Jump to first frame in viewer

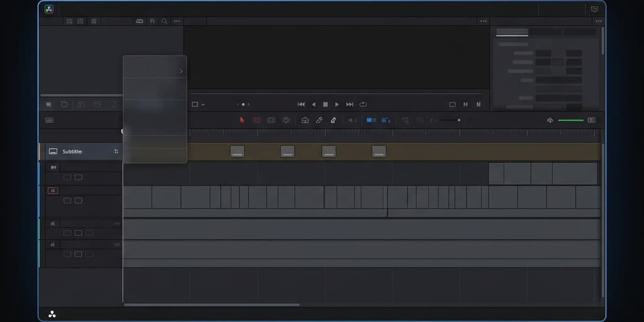click(301, 104)
